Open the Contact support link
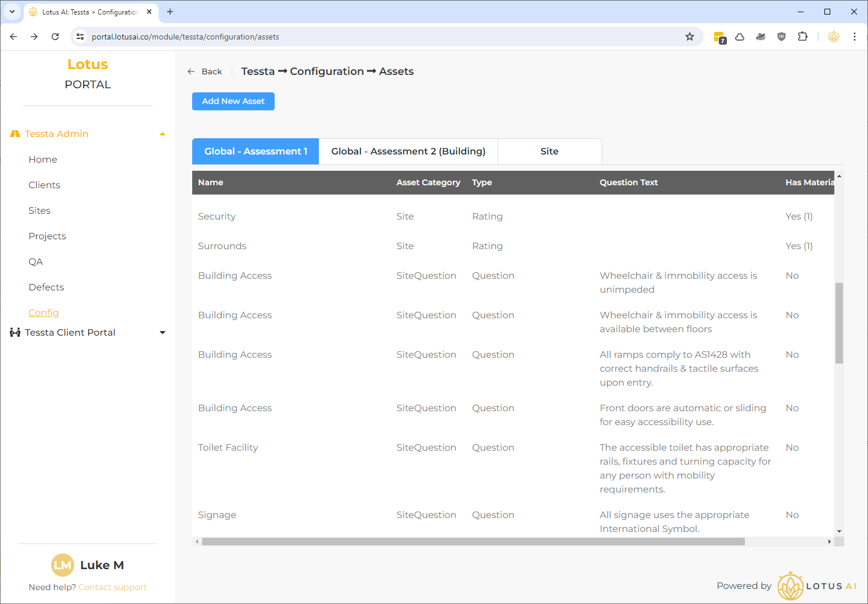868x604 pixels. 113,587
